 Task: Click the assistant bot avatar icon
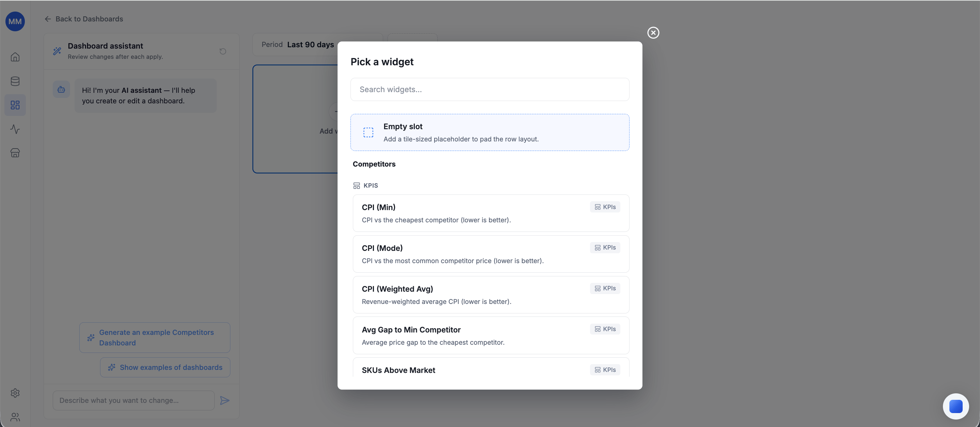[61, 90]
